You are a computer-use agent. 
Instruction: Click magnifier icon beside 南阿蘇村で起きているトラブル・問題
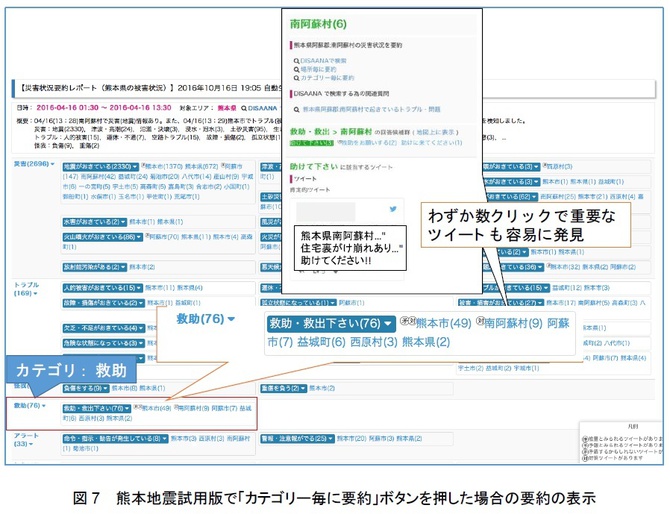[x=297, y=108]
